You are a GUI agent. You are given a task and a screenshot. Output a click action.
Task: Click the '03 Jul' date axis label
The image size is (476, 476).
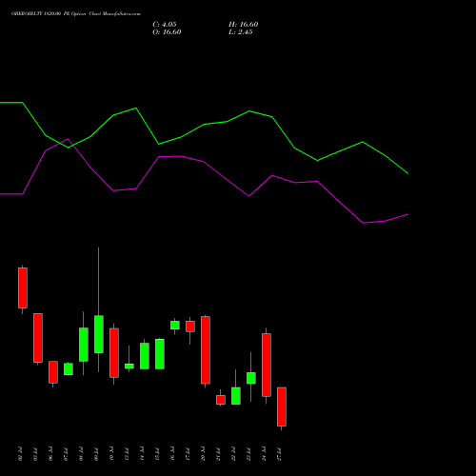point(35,454)
